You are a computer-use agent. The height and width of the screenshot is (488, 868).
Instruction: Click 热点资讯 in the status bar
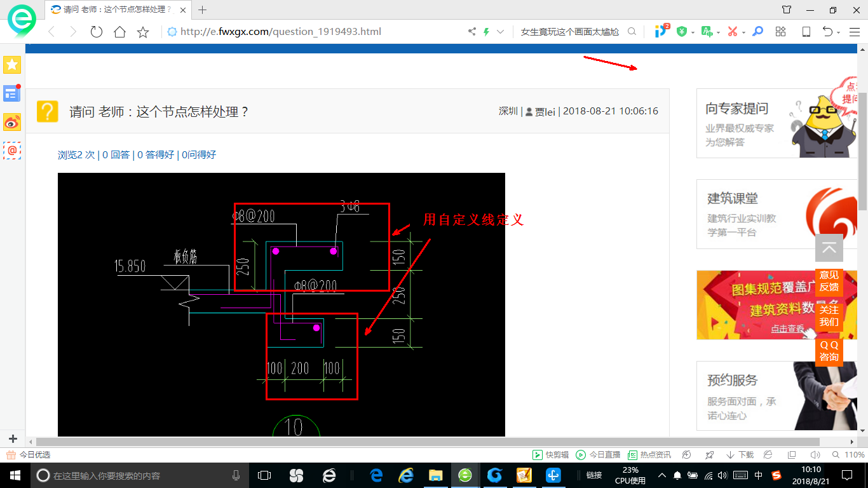[x=649, y=455]
